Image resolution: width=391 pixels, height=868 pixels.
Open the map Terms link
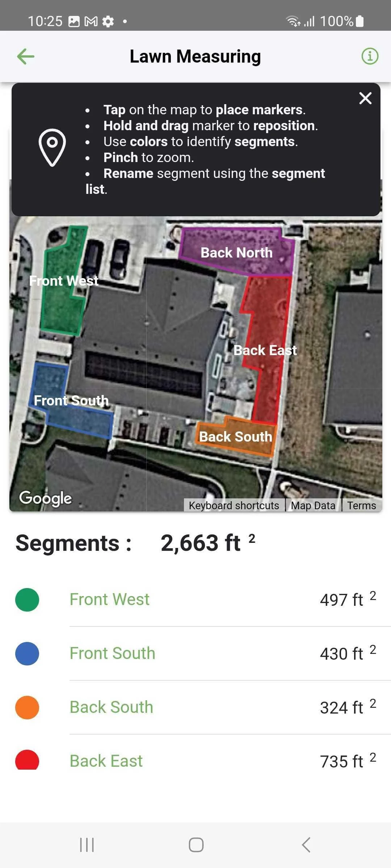click(x=362, y=505)
